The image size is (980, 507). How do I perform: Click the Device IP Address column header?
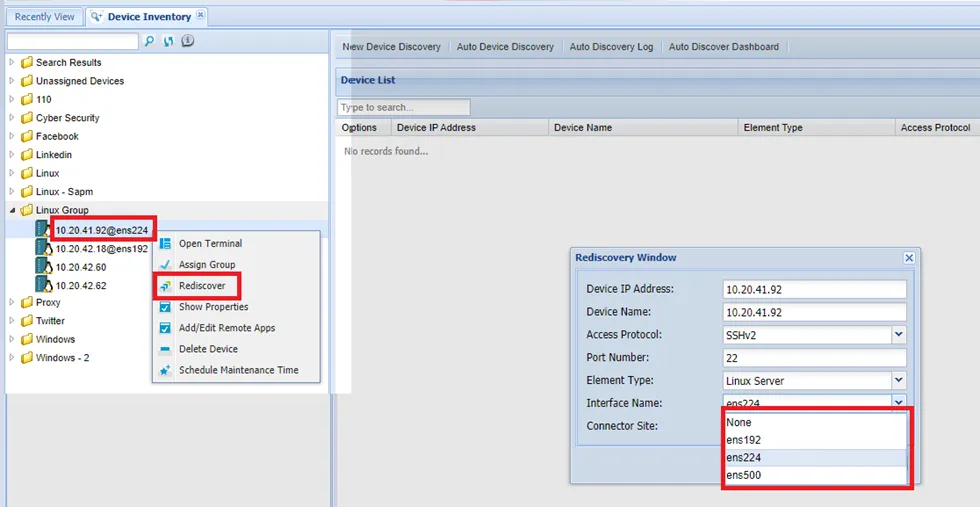point(469,128)
